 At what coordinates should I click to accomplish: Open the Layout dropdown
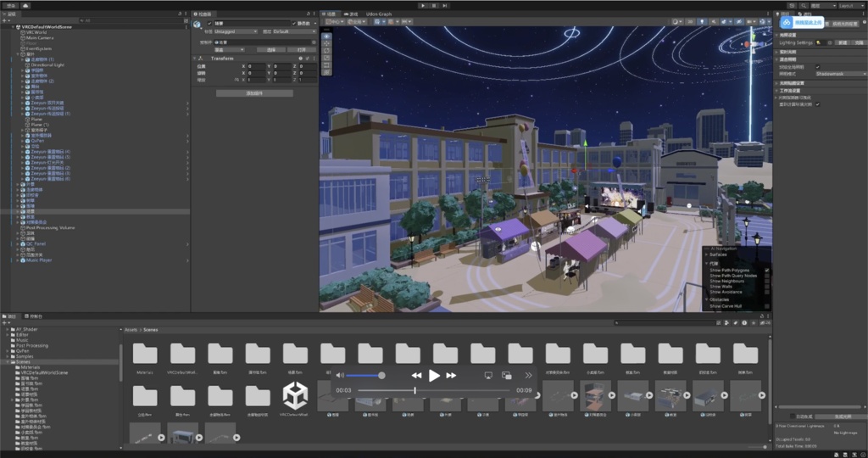pos(851,6)
